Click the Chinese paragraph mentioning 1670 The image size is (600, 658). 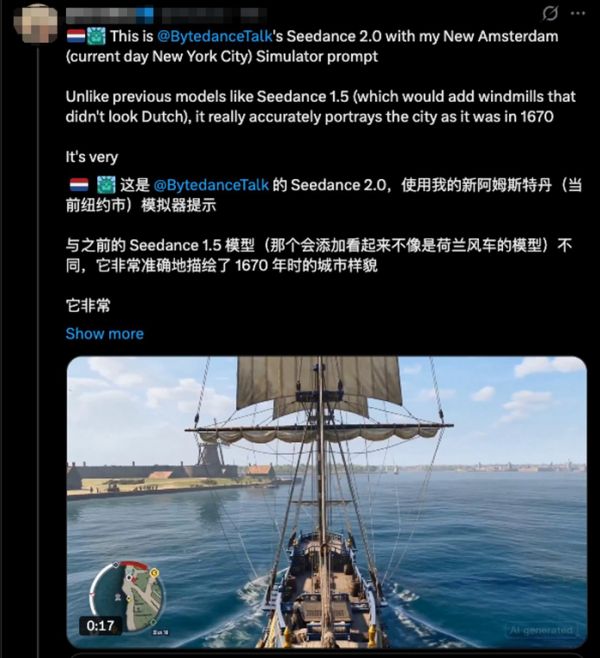click(319, 255)
